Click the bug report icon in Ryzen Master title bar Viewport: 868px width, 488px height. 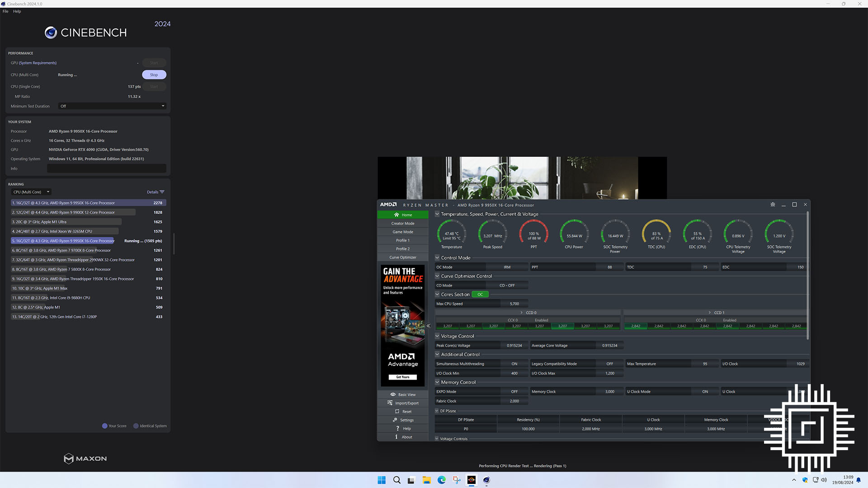click(773, 205)
